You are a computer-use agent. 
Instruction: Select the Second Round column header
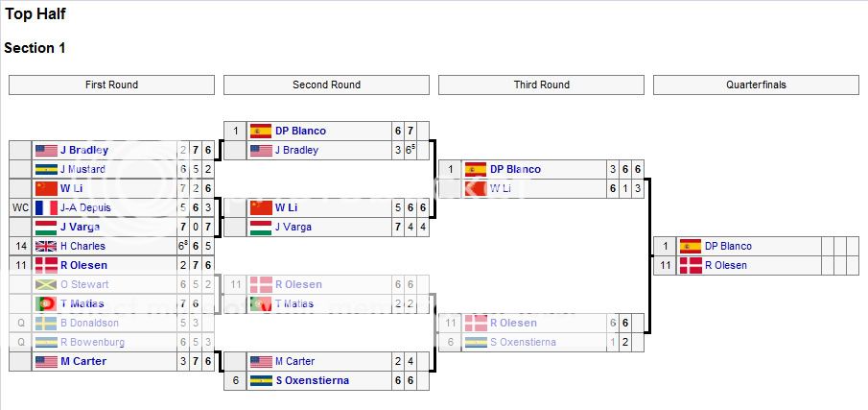[326, 84]
